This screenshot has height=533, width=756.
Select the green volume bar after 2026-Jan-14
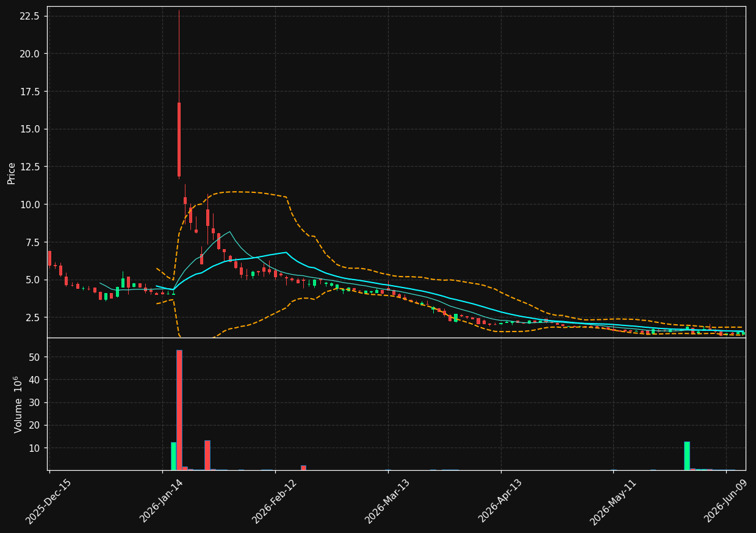[x=173, y=456]
